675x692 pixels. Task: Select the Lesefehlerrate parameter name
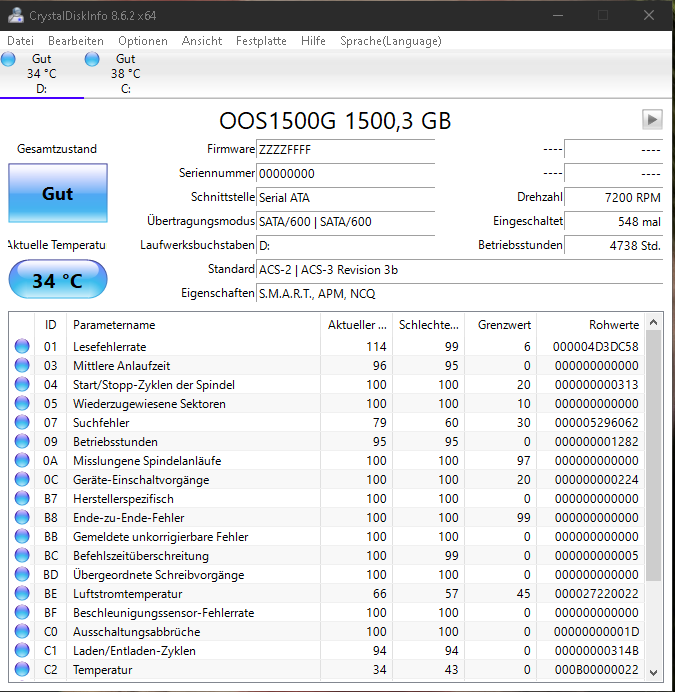(x=109, y=347)
